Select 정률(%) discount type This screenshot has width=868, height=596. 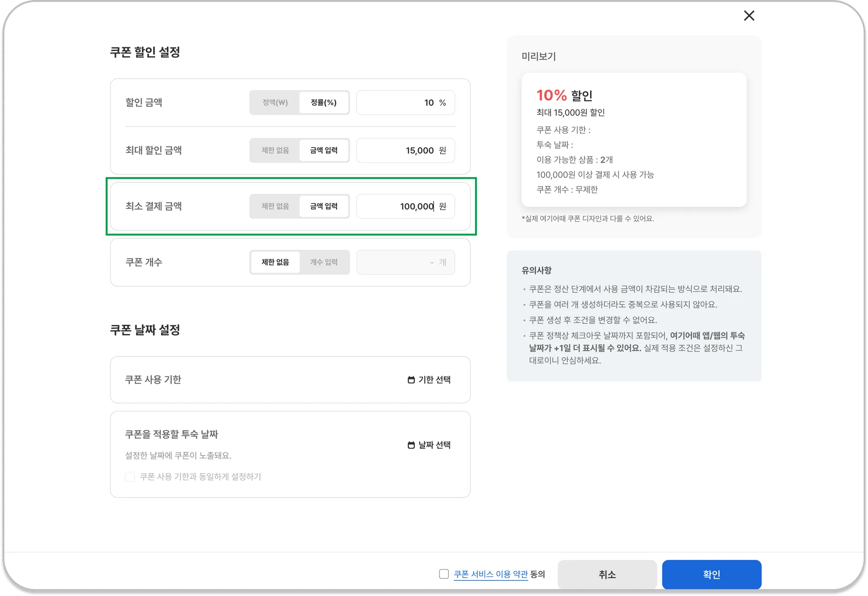coord(323,103)
